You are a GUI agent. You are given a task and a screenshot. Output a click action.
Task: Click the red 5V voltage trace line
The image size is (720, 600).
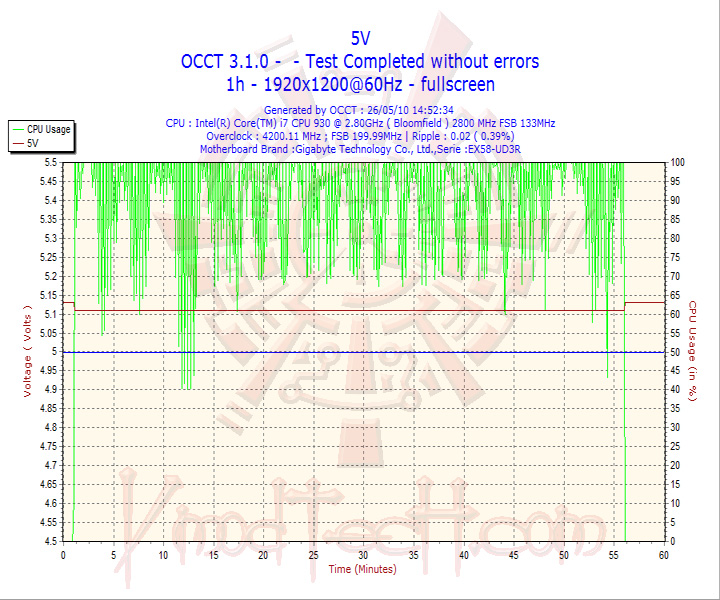(349, 310)
